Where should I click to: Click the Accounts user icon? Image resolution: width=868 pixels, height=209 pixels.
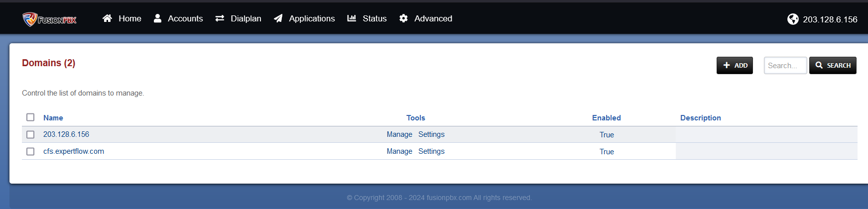(x=157, y=18)
